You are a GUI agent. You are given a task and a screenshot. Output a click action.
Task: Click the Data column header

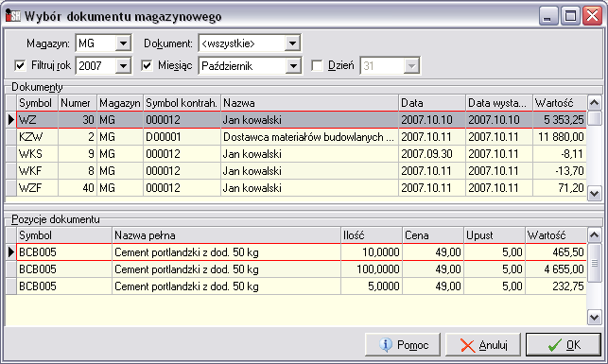point(432,103)
